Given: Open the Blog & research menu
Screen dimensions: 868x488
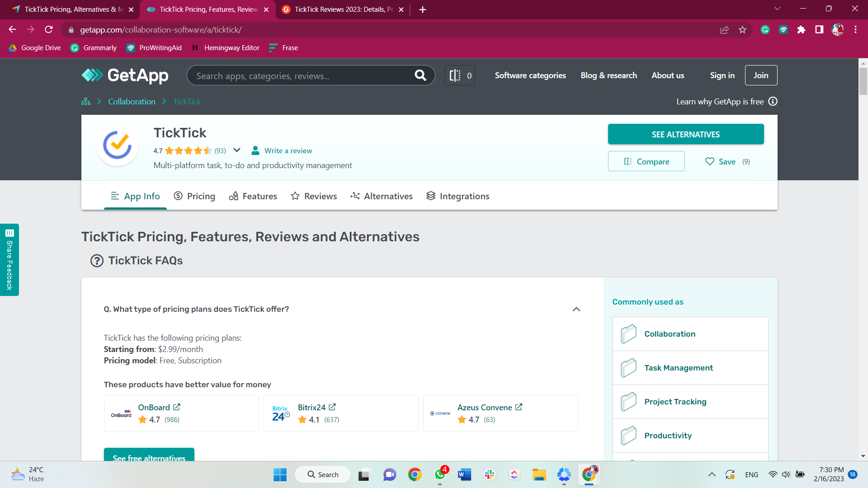Looking at the screenshot, I should (609, 75).
